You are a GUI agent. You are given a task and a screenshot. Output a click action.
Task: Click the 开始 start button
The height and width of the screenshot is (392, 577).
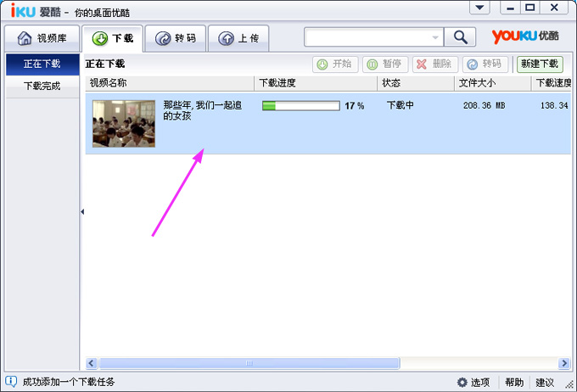(x=335, y=64)
